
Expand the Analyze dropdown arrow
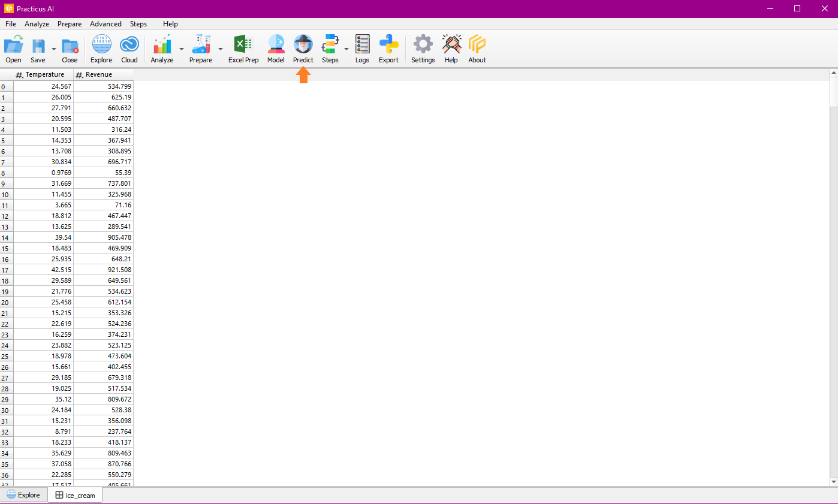tap(182, 49)
